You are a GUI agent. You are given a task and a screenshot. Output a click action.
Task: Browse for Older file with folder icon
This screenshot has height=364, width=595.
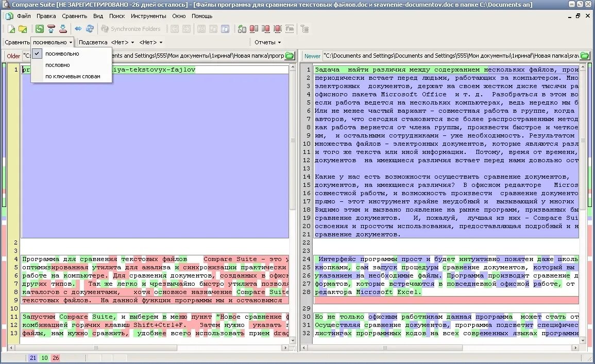click(x=290, y=56)
